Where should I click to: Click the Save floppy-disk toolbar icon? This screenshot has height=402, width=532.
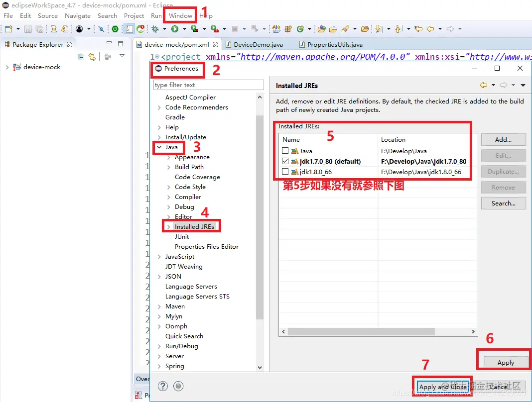coord(28,29)
